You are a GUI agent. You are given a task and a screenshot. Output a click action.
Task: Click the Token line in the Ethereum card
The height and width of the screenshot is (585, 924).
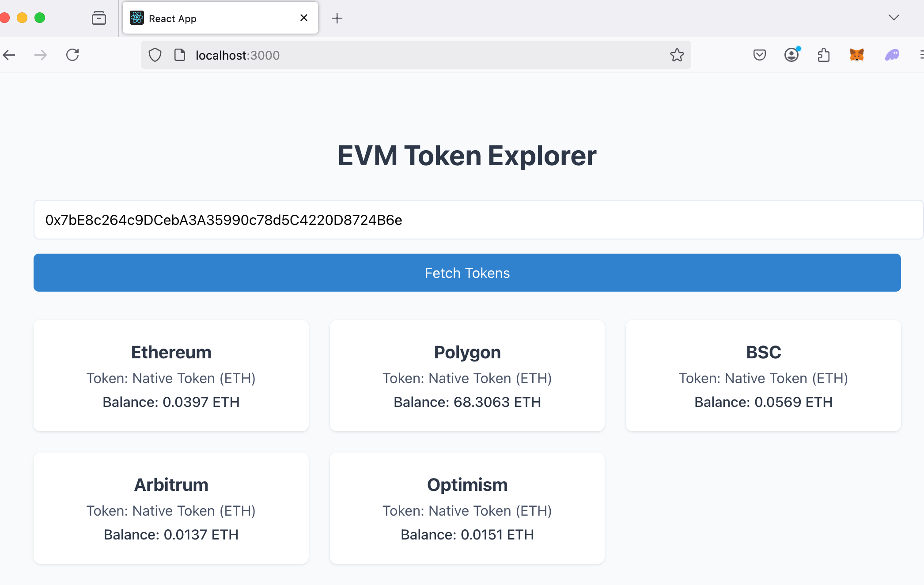click(171, 378)
